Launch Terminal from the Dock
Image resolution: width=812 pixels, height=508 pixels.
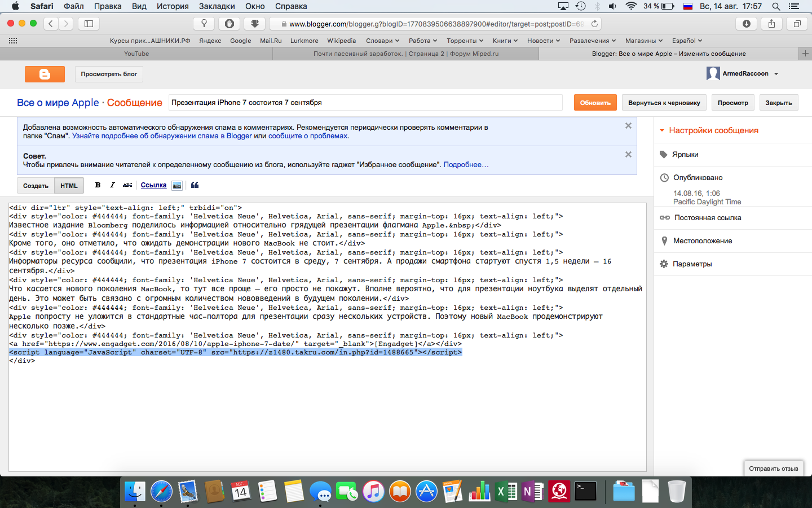[586, 491]
